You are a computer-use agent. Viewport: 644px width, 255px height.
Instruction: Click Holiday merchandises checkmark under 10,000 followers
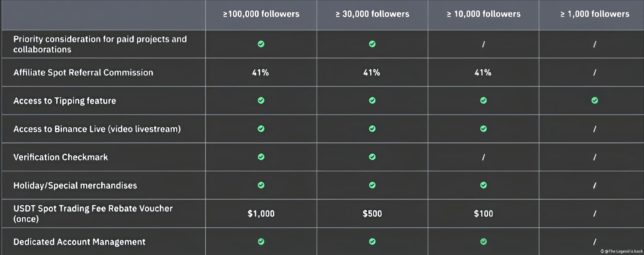tap(483, 185)
